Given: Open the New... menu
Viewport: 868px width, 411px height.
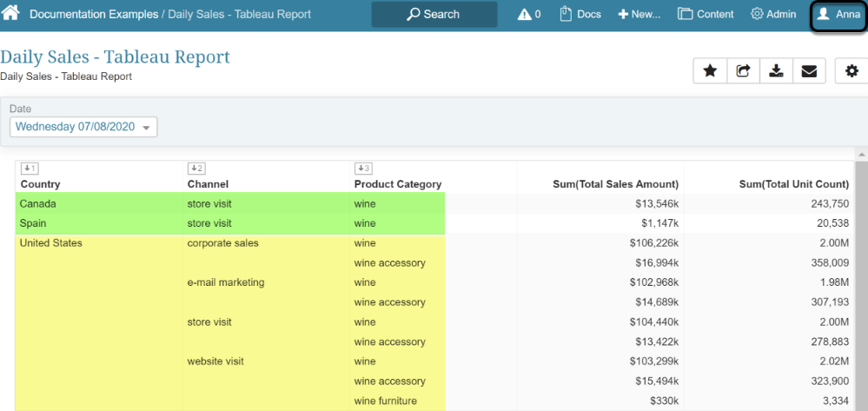Looking at the screenshot, I should tap(639, 15).
